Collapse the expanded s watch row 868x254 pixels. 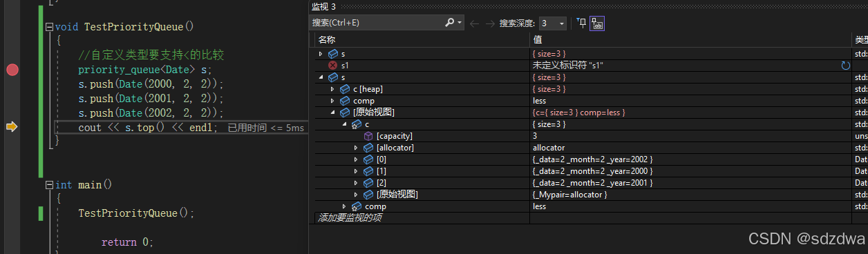tap(321, 77)
